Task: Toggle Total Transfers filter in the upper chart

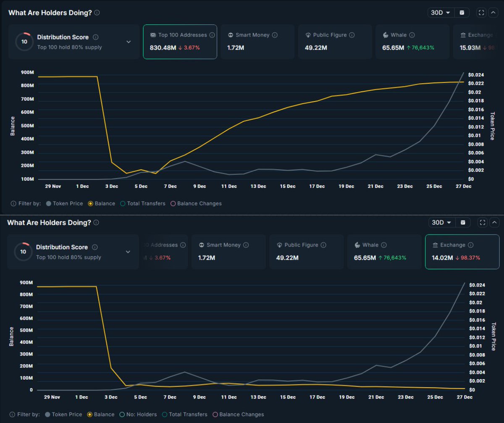Action: (123, 203)
